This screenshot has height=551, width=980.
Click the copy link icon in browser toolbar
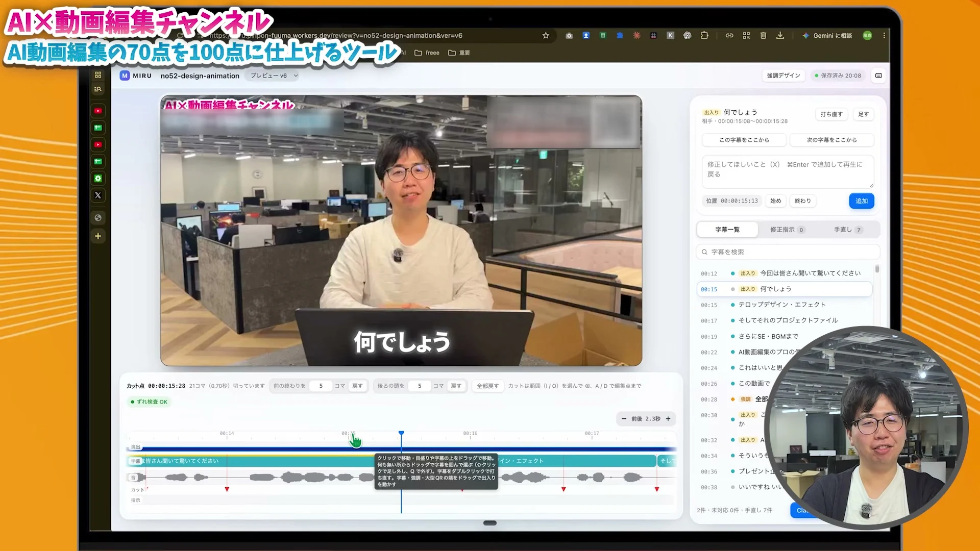(x=729, y=35)
